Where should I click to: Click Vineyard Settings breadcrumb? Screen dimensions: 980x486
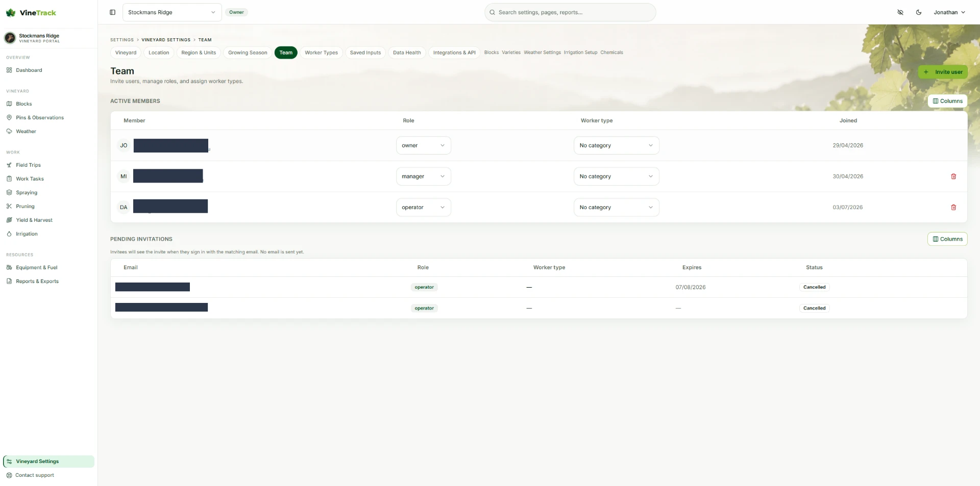coord(166,40)
